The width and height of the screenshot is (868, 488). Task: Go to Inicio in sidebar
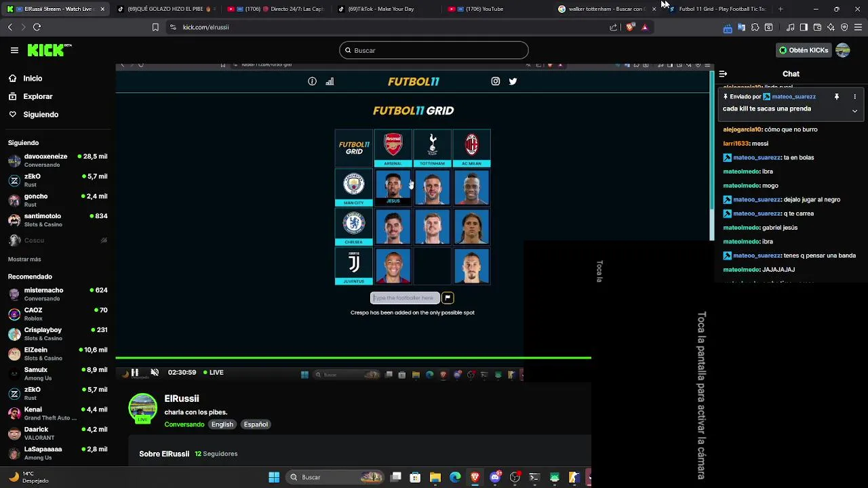click(x=33, y=79)
